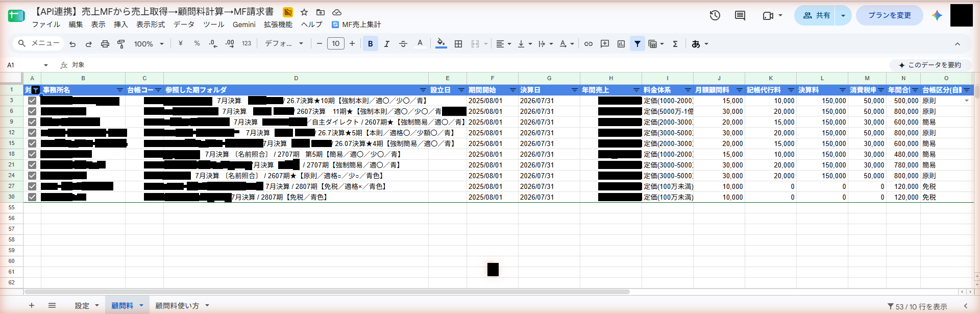Insert a comment
The width and height of the screenshot is (980, 314).
[x=605, y=44]
